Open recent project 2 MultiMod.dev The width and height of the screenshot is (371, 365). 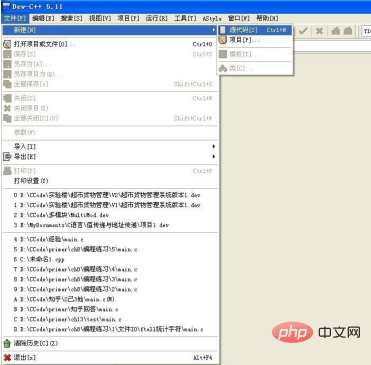point(110,215)
